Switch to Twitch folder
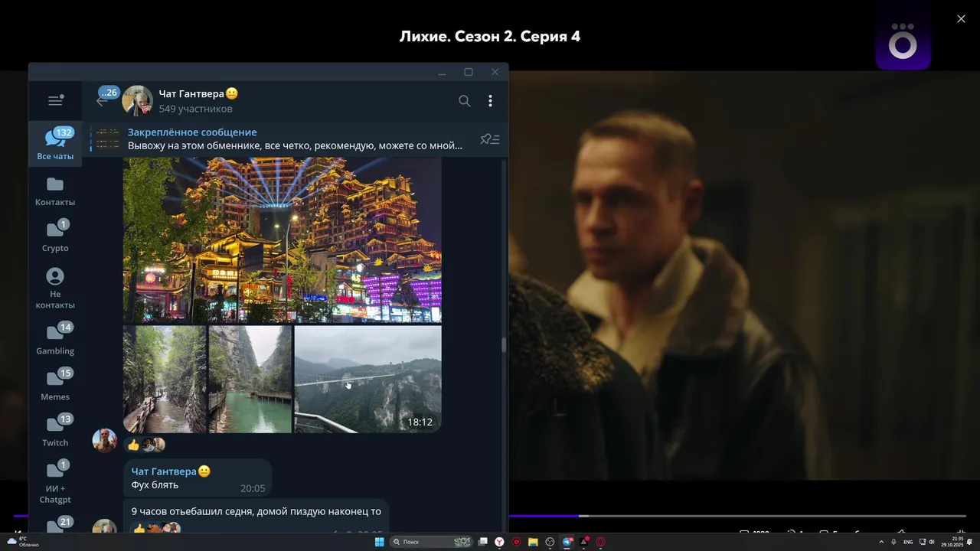 pyautogui.click(x=55, y=431)
